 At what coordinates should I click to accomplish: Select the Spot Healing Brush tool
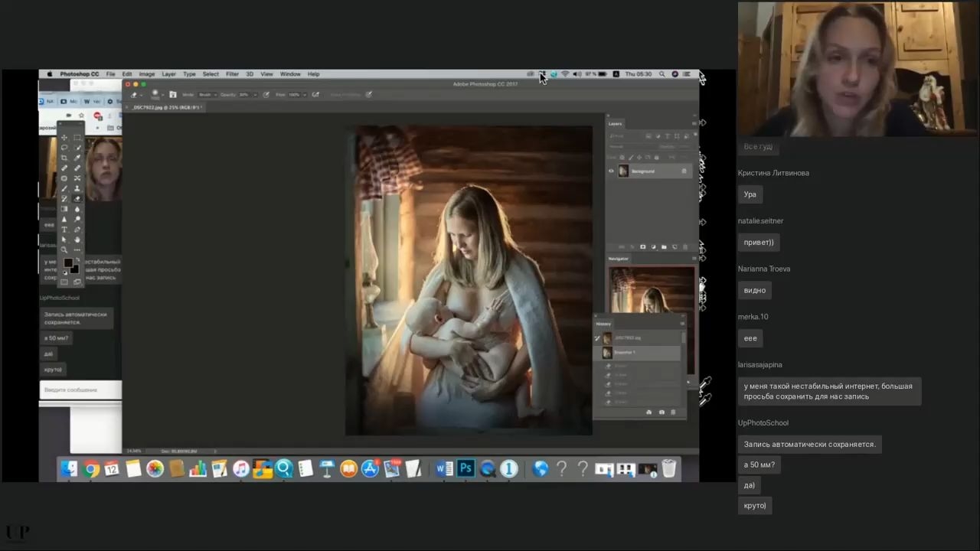click(x=64, y=168)
